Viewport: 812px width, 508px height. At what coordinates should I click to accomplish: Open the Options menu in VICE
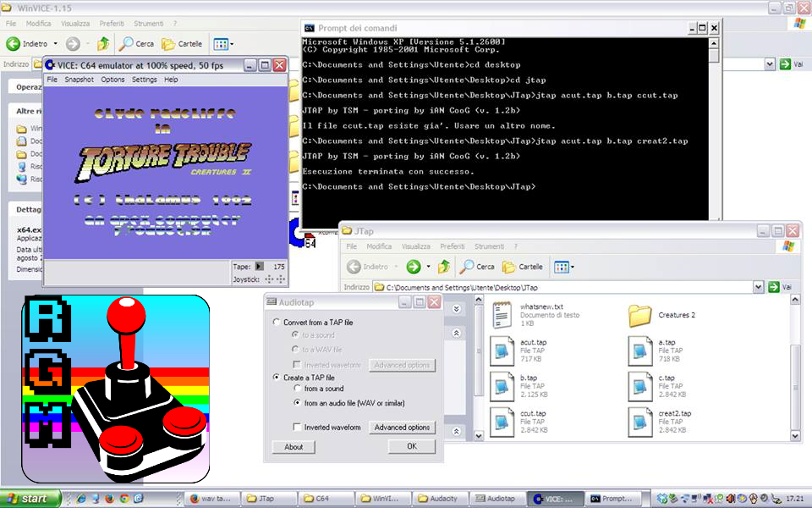pos(112,80)
